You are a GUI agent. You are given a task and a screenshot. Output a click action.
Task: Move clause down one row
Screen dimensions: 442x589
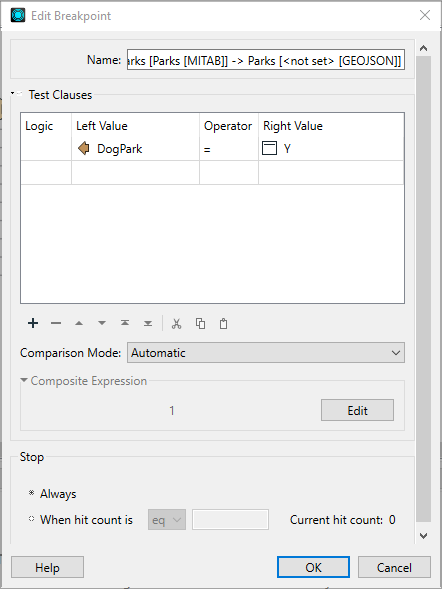point(102,323)
